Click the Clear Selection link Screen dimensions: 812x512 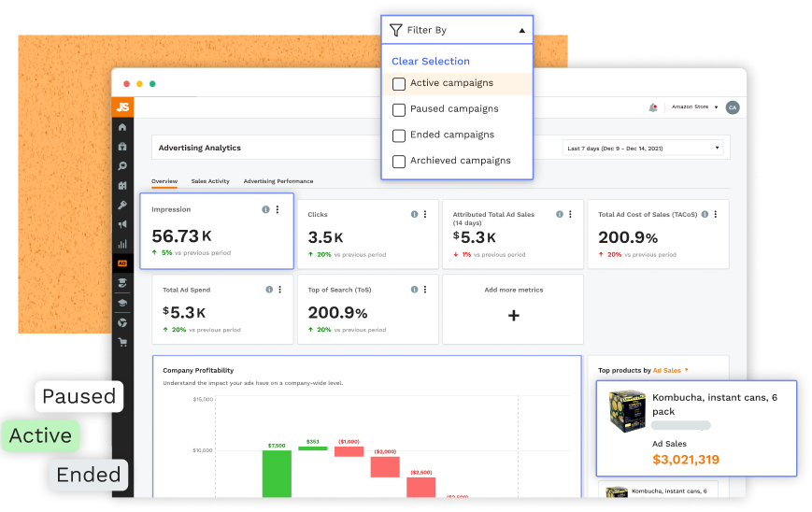point(431,61)
